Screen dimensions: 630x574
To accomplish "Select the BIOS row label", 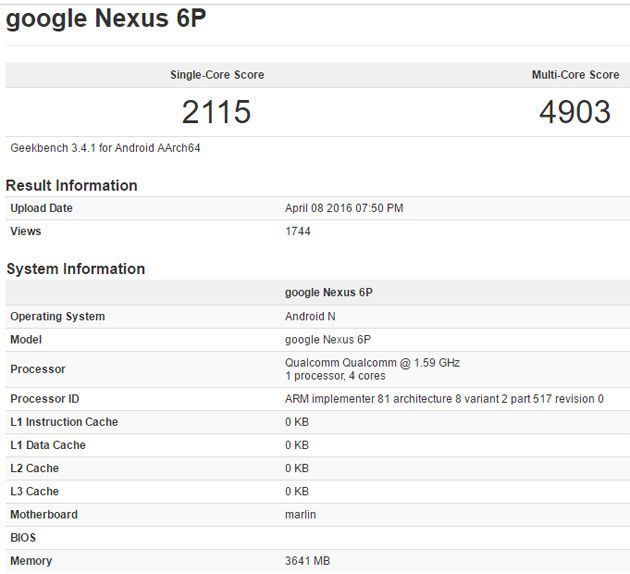I will click(23, 538).
